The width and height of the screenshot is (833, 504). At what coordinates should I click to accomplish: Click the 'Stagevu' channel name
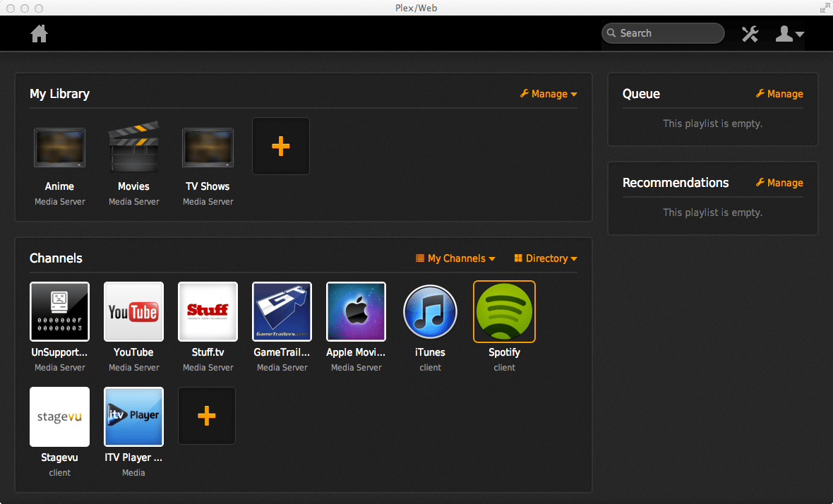[59, 458]
